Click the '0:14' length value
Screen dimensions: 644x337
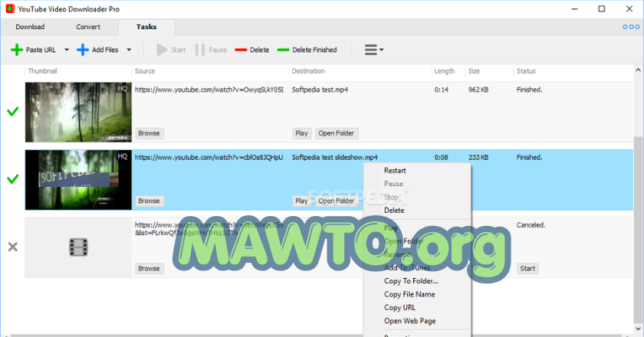coord(442,90)
